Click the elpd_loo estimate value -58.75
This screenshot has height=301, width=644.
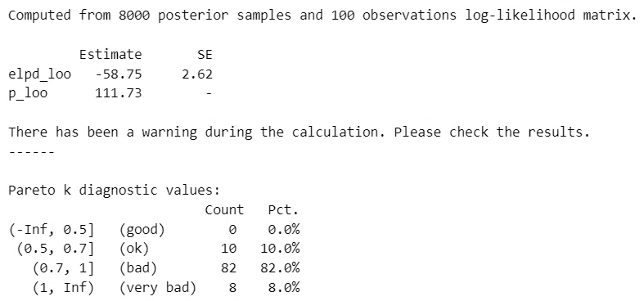point(119,74)
